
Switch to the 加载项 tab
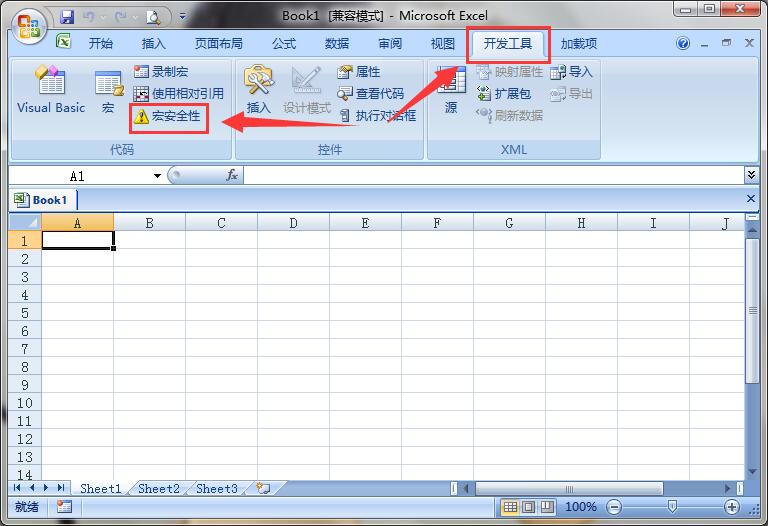click(579, 44)
